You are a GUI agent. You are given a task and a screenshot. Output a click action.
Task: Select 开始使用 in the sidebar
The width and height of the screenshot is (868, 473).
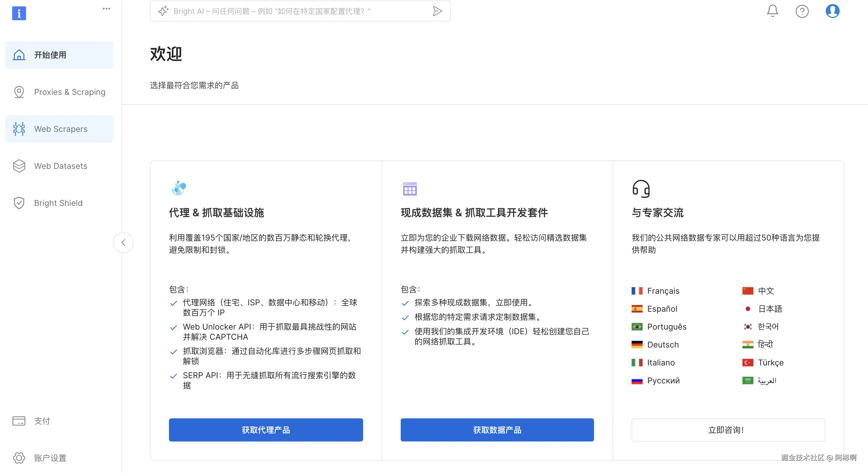[50, 55]
